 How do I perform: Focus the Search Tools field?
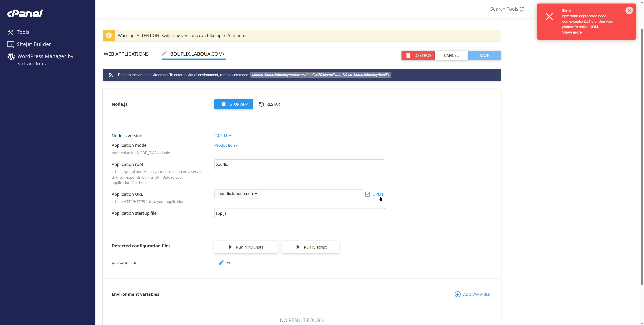point(512,9)
